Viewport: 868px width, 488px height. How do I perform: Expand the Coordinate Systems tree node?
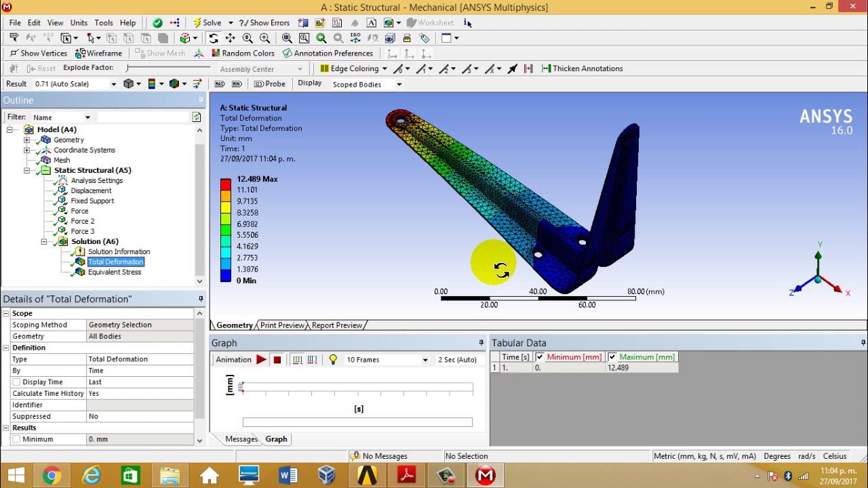coord(27,150)
